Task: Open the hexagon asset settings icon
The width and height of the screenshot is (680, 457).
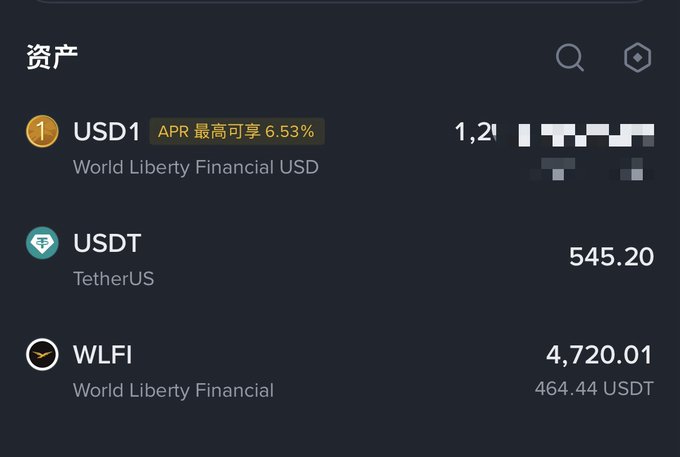Action: [637, 58]
